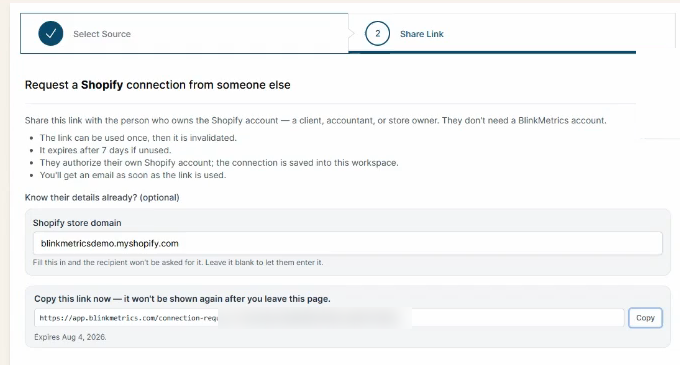Click the connection request URL field
Viewport: 680px width, 365px height.
coord(329,318)
